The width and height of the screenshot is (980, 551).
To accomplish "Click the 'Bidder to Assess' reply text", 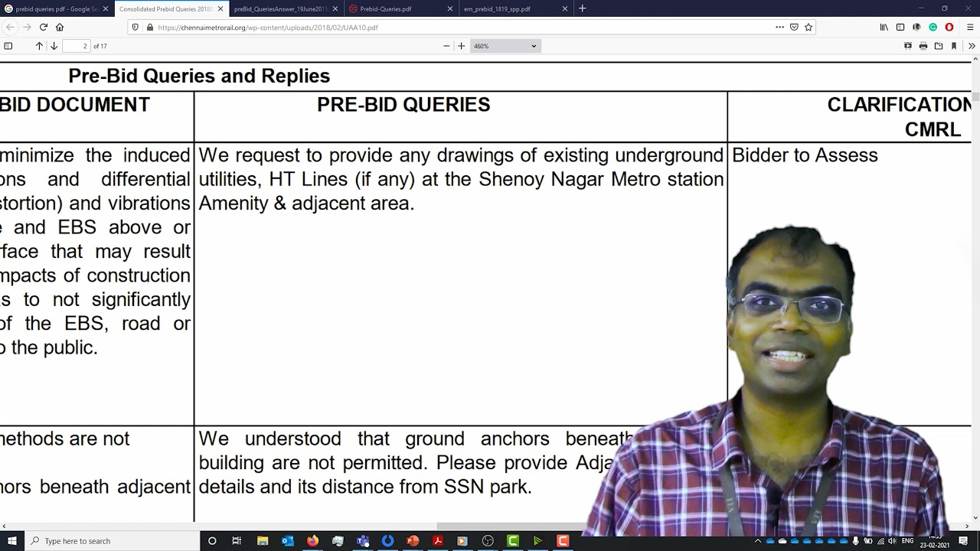I will click(805, 155).
